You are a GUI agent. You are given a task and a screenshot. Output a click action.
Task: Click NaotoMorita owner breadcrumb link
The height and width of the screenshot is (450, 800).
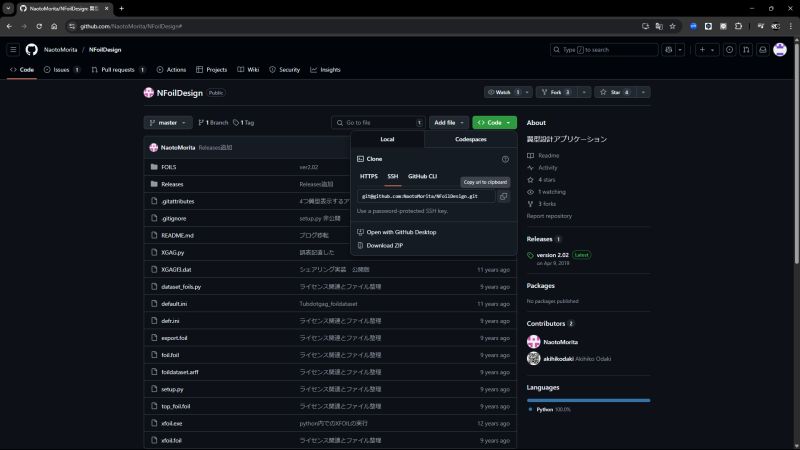click(60, 49)
